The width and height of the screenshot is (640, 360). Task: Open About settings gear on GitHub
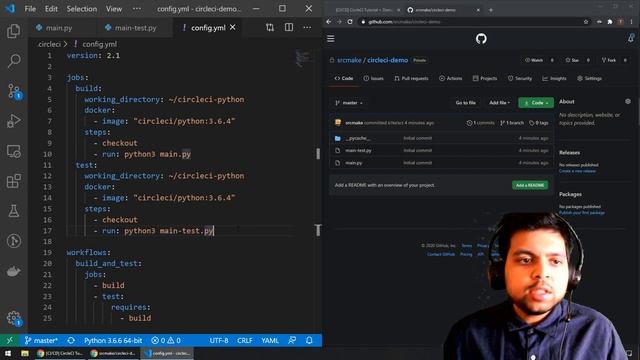[628, 101]
